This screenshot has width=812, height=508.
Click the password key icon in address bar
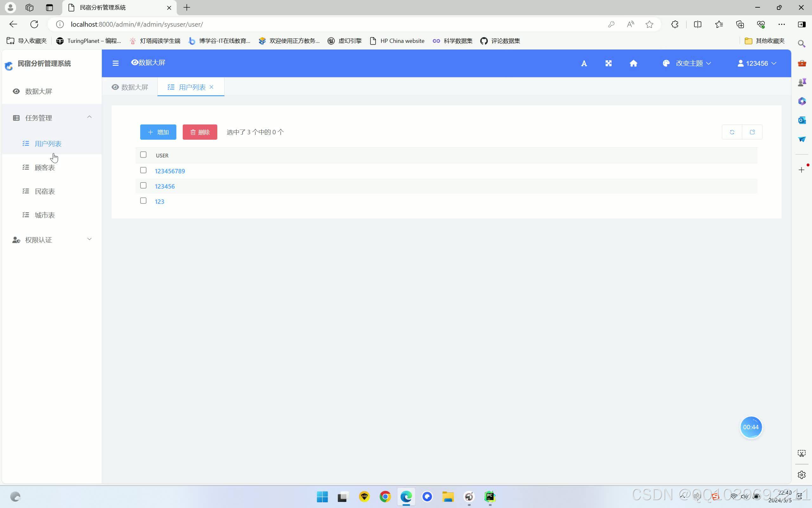pos(611,24)
